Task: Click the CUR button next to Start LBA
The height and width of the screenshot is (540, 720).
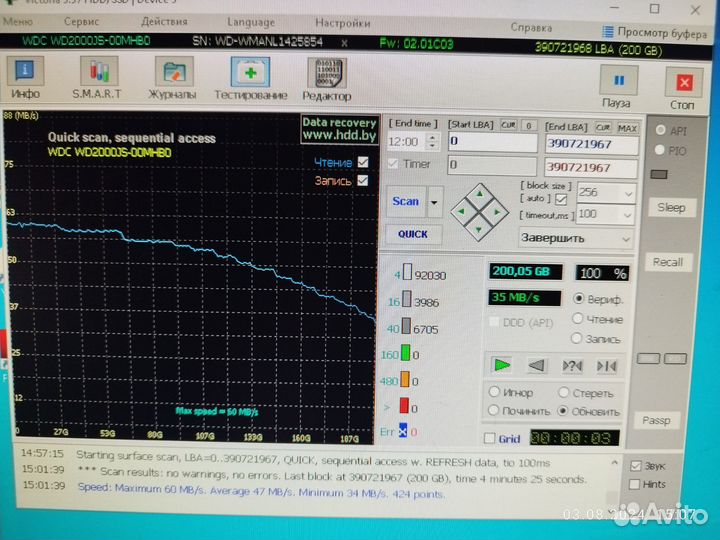Action: point(508,125)
